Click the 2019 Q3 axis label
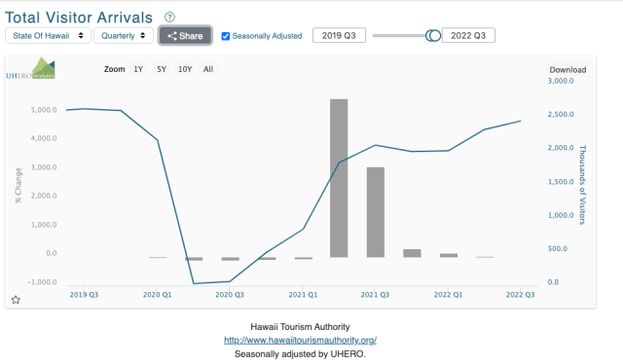This screenshot has width=623, height=364. coord(84,295)
